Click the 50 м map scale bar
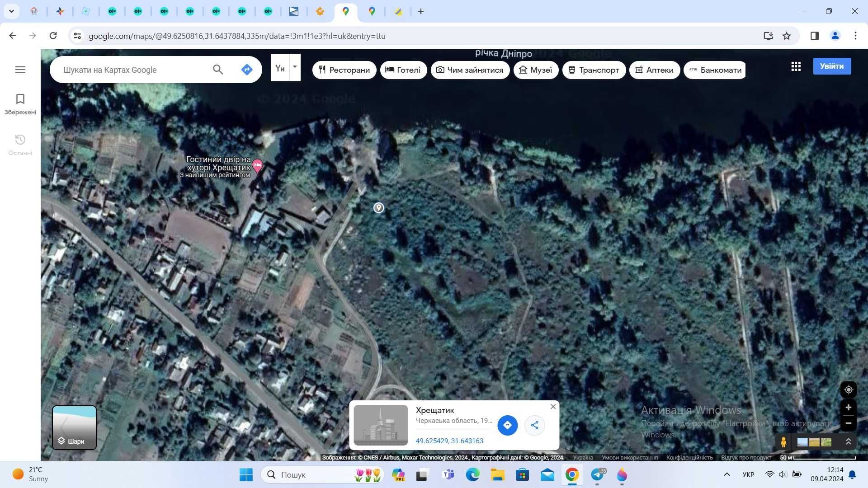The height and width of the screenshot is (488, 868). (817, 458)
